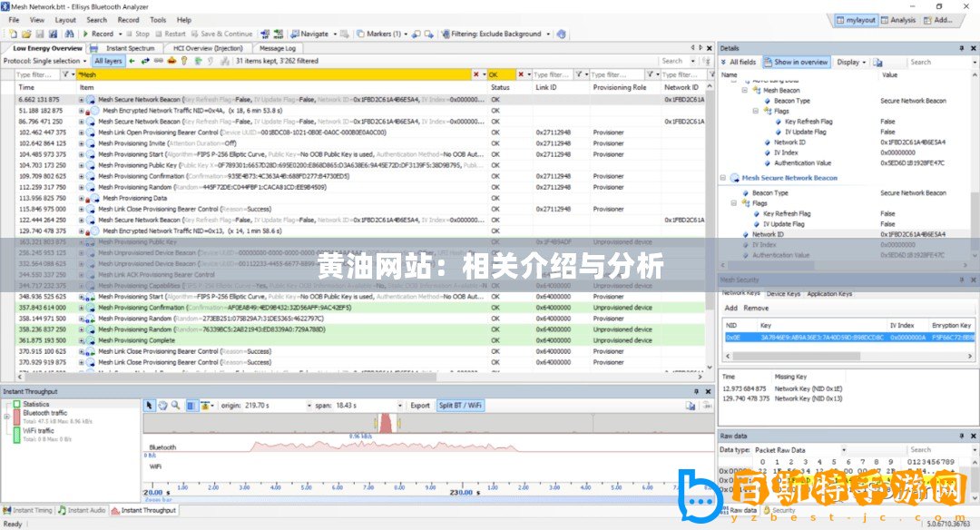Click the green left arrow icon
This screenshot has width=980, height=530.
tap(132, 61)
